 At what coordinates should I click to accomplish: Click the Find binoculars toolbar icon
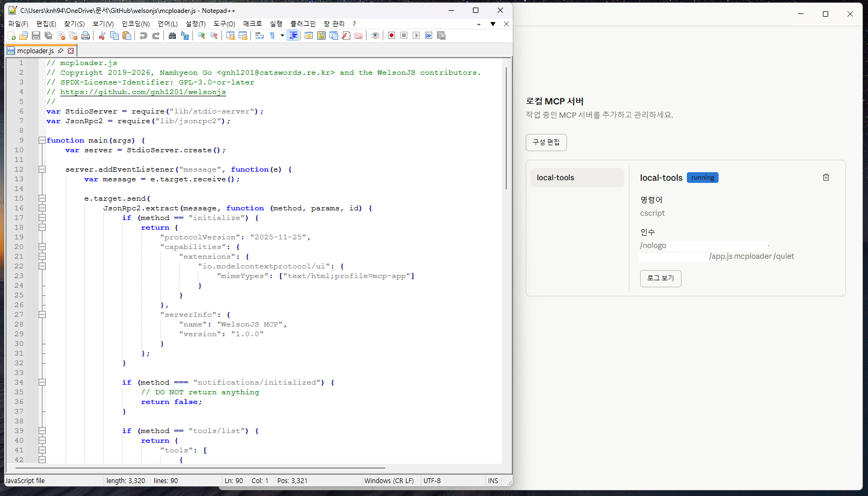click(x=172, y=36)
